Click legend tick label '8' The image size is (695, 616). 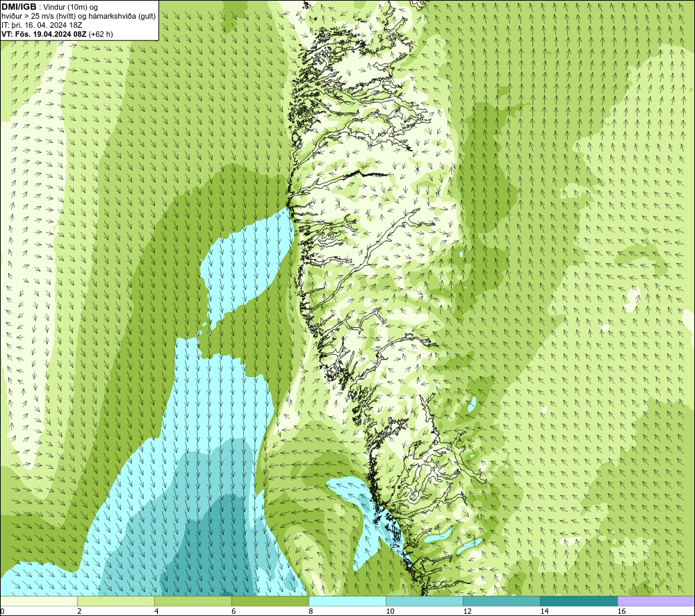[x=311, y=612]
